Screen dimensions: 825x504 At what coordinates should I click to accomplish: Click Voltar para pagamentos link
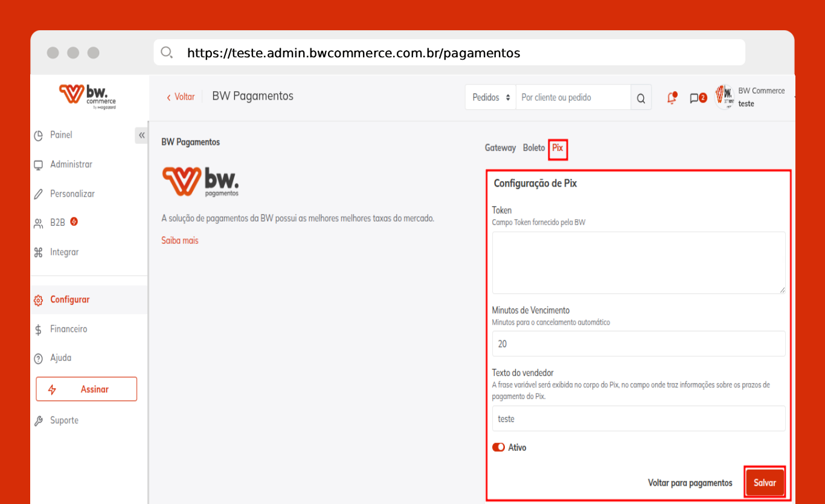coord(690,483)
